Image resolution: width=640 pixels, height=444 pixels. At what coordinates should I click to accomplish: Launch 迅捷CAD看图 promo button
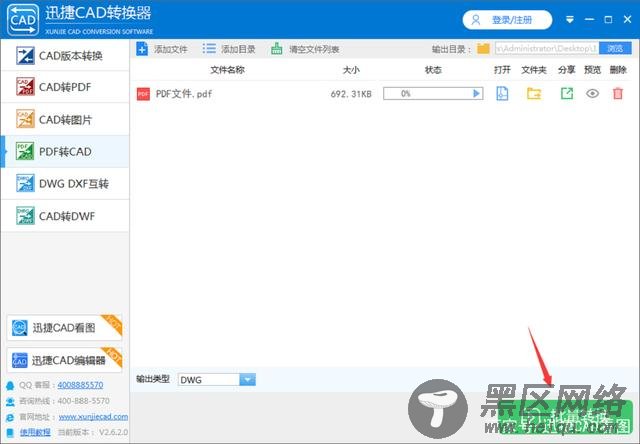tap(64, 327)
